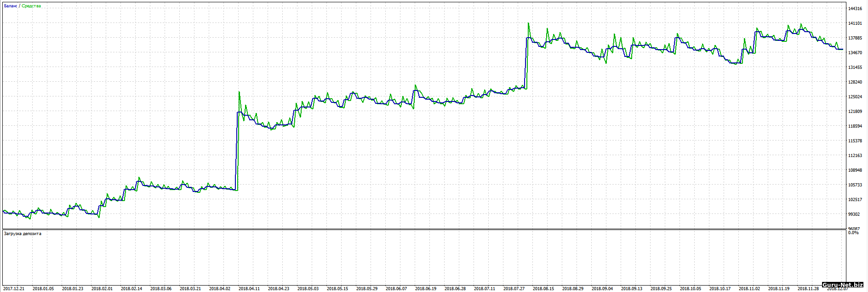Select the 2018.02.14 date label
The image size is (868, 292).
[x=131, y=289]
